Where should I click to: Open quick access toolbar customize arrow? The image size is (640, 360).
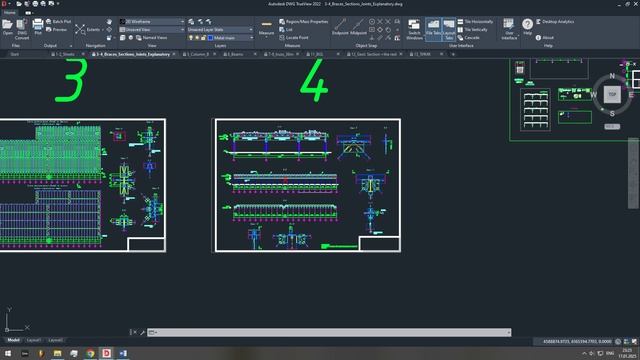[x=58, y=4]
